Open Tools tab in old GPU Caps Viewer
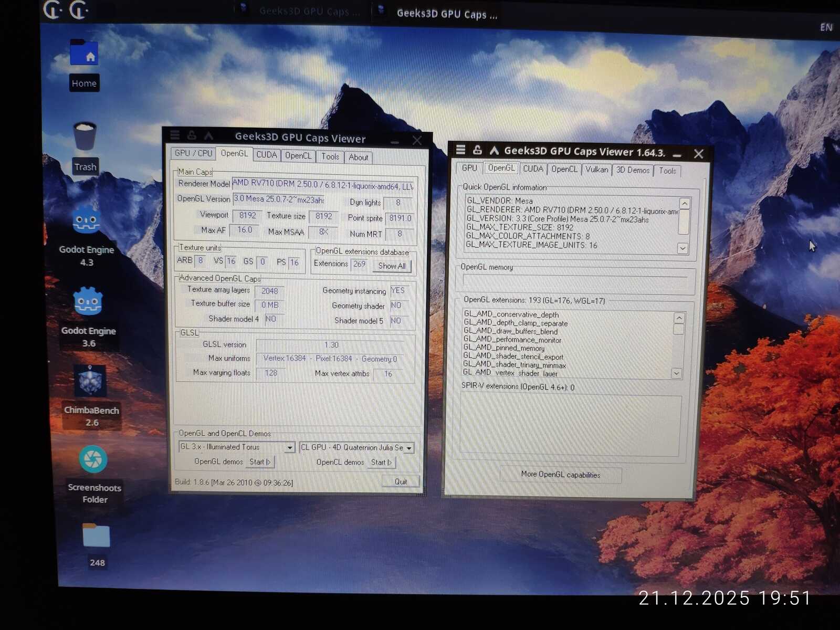 pyautogui.click(x=330, y=156)
